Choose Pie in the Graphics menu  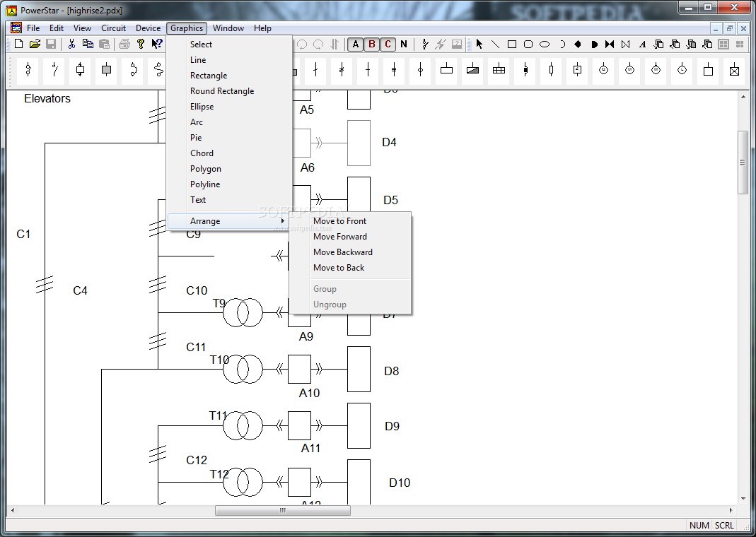click(x=230, y=138)
